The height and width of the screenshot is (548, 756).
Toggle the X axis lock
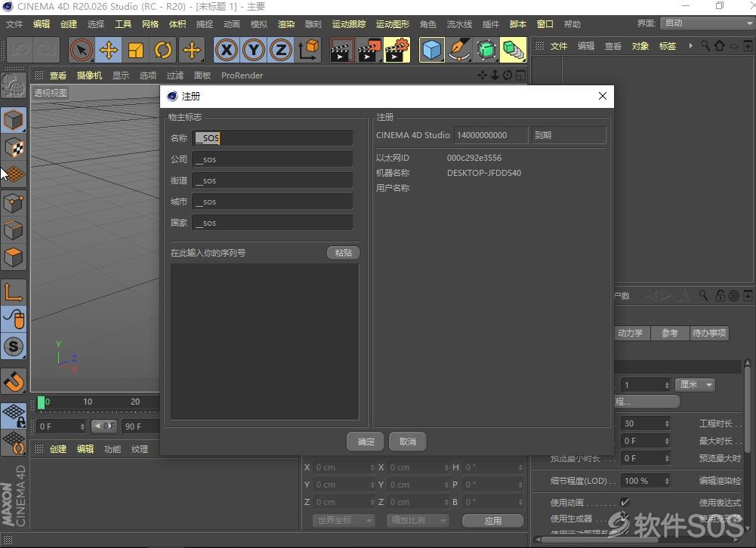pos(227,50)
